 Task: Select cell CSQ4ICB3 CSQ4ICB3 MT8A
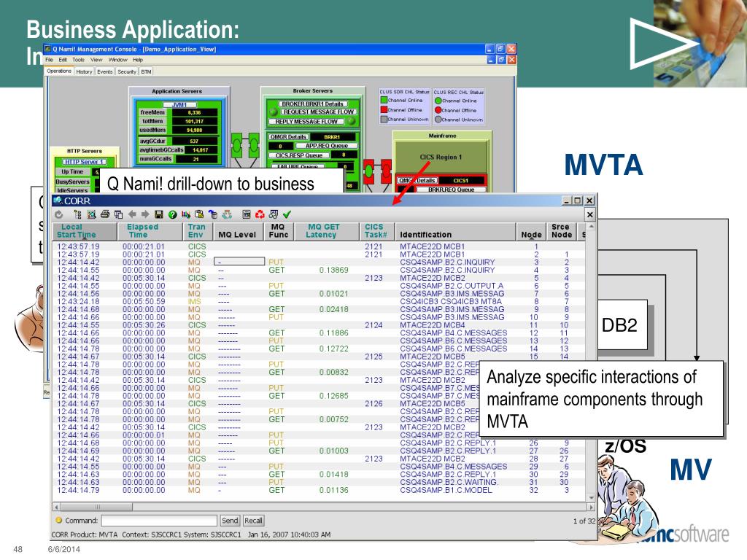click(x=451, y=301)
